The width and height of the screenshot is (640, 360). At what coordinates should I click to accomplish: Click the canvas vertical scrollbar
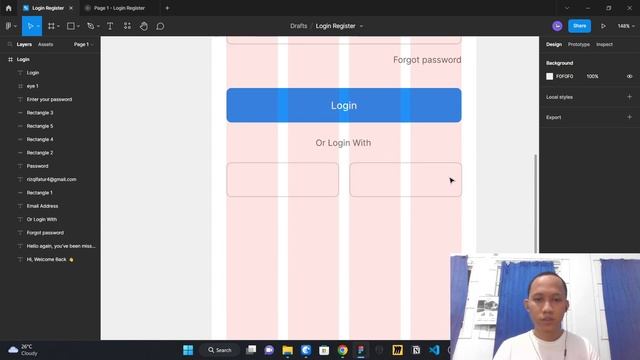click(536, 203)
